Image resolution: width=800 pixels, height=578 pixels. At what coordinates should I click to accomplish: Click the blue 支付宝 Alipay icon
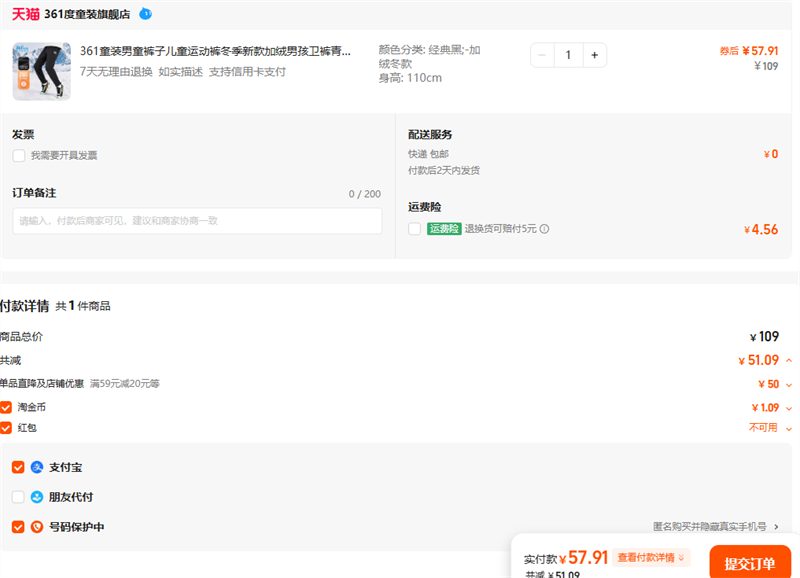[37, 467]
